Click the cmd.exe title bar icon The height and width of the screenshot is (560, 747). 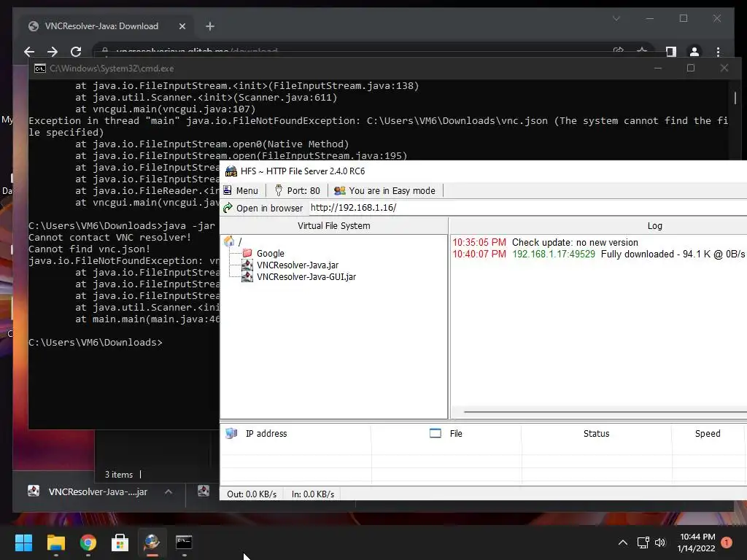[x=40, y=69]
